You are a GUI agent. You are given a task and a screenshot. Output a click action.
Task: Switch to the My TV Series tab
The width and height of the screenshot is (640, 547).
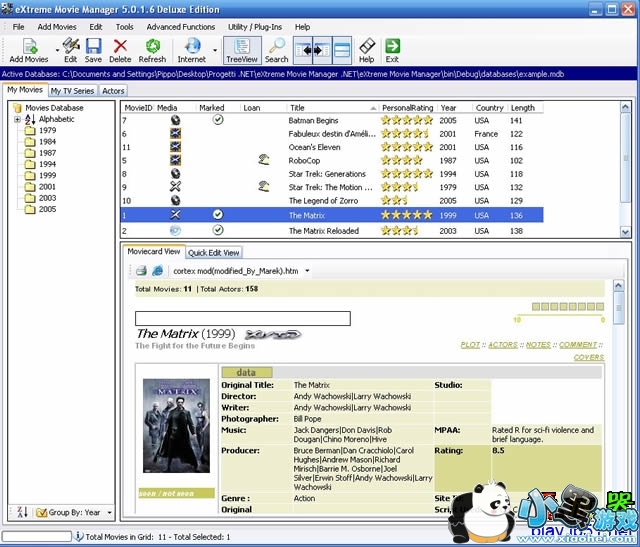72,91
